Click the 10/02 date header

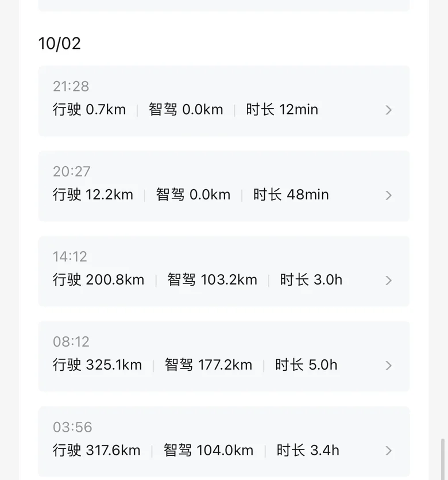point(60,44)
